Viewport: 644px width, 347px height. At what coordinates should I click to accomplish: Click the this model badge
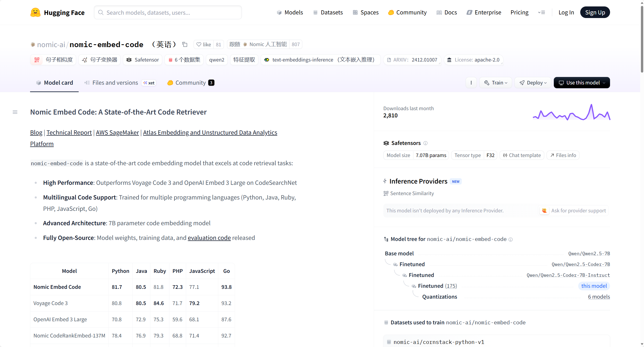(x=594, y=286)
